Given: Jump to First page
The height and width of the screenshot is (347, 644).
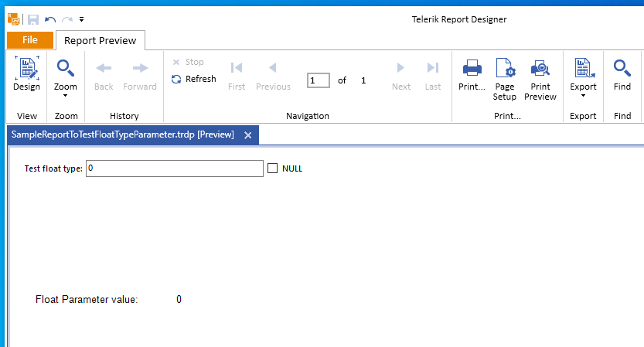Looking at the screenshot, I should tap(237, 77).
